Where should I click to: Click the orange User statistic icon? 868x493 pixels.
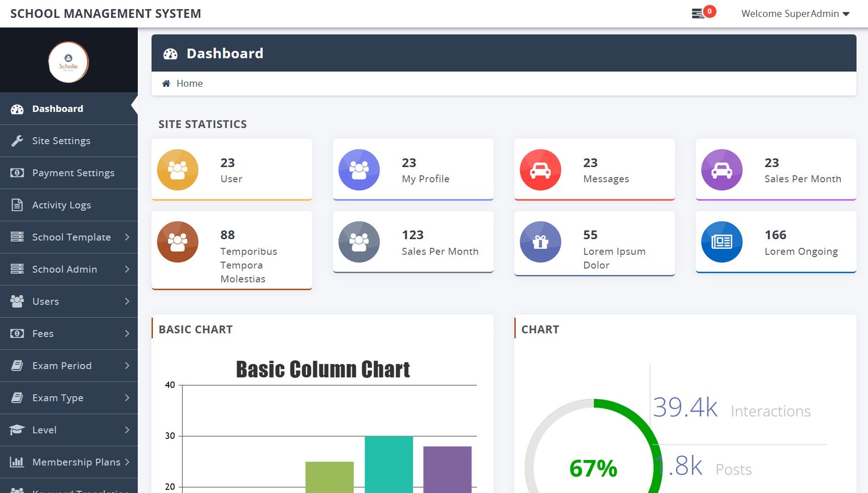coord(178,170)
